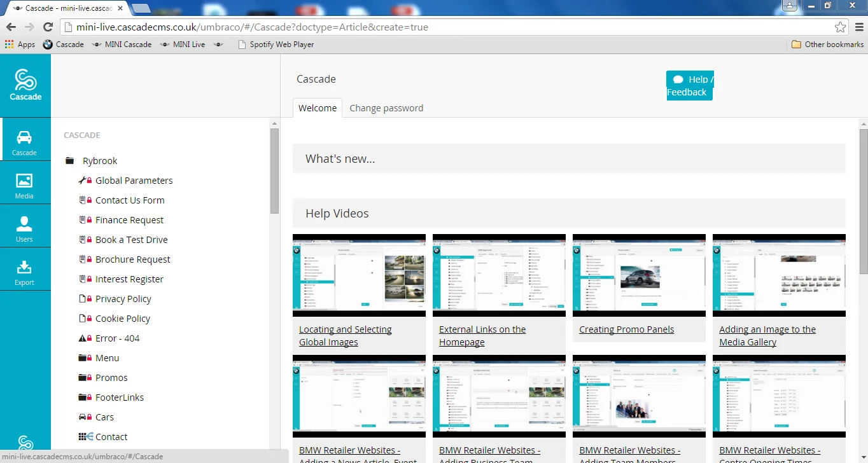Viewport: 868px width, 463px height.
Task: Open External Links on the Homepage link
Action: tap(482, 336)
